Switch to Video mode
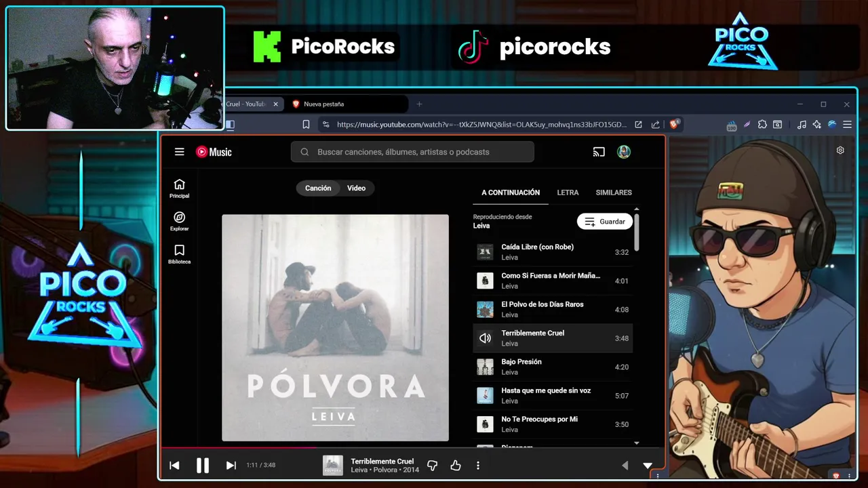Image resolution: width=868 pixels, height=488 pixels. [x=357, y=188]
